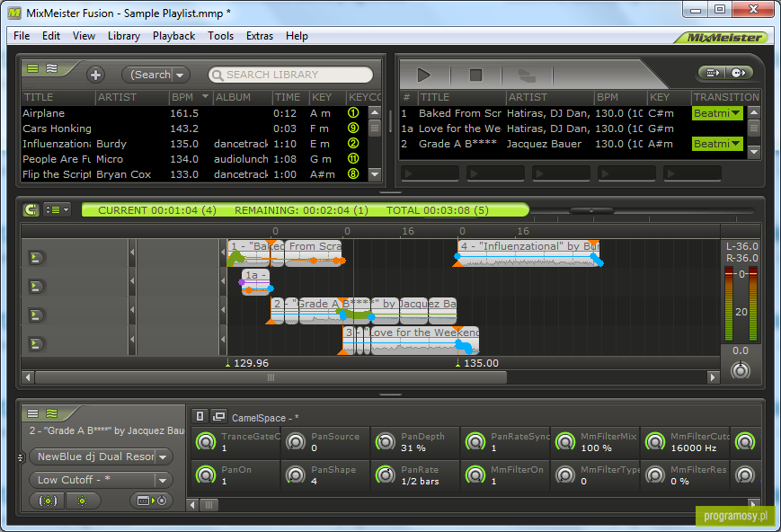Click the burn to CD icon in the playlist header
This screenshot has width=781, height=532.
point(738,73)
